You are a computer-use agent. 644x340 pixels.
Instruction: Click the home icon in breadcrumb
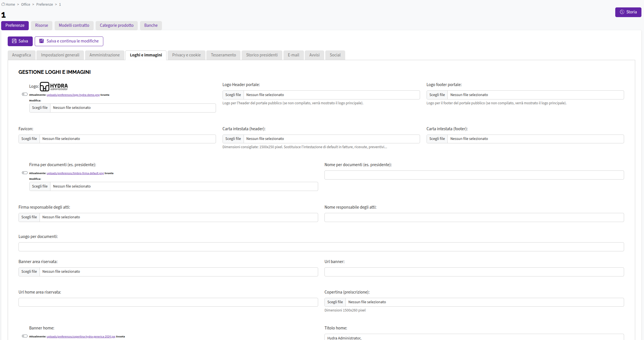[3, 4]
